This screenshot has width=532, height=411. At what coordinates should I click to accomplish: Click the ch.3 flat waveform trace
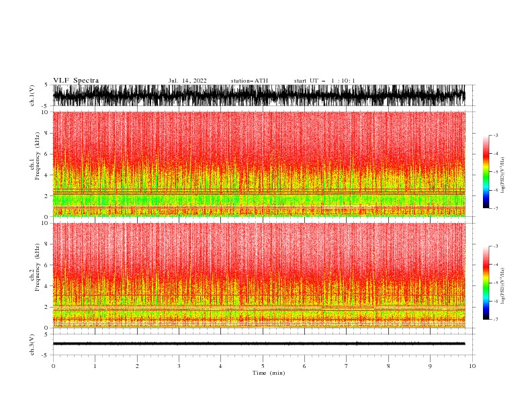(x=259, y=344)
